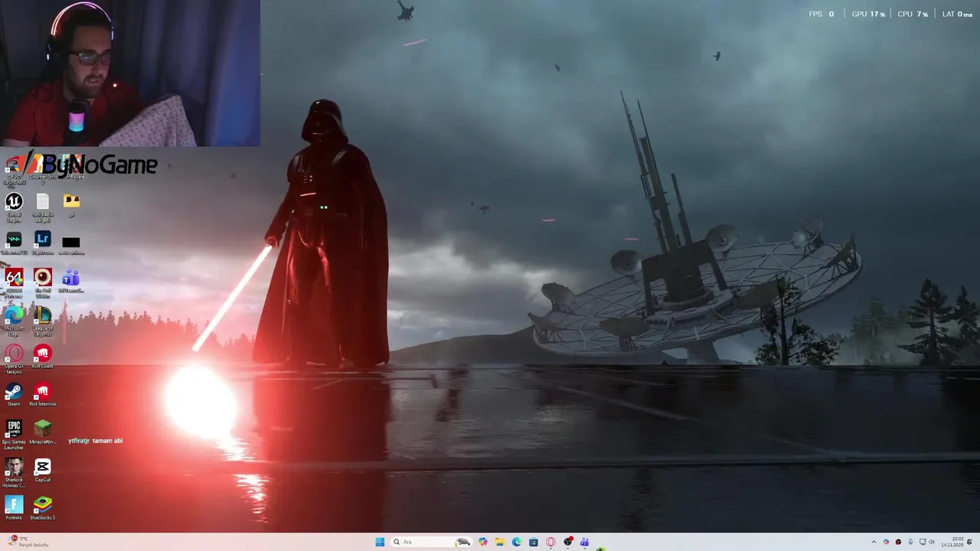The width and height of the screenshot is (980, 551).
Task: Launch Microsoft Edge from the desktop
Action: tap(14, 321)
